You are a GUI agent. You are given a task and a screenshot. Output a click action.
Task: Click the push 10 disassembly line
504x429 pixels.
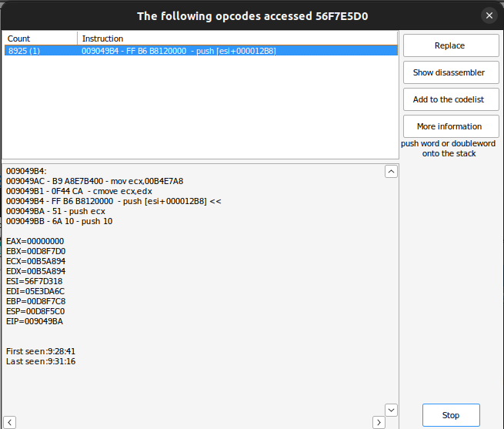coord(59,221)
